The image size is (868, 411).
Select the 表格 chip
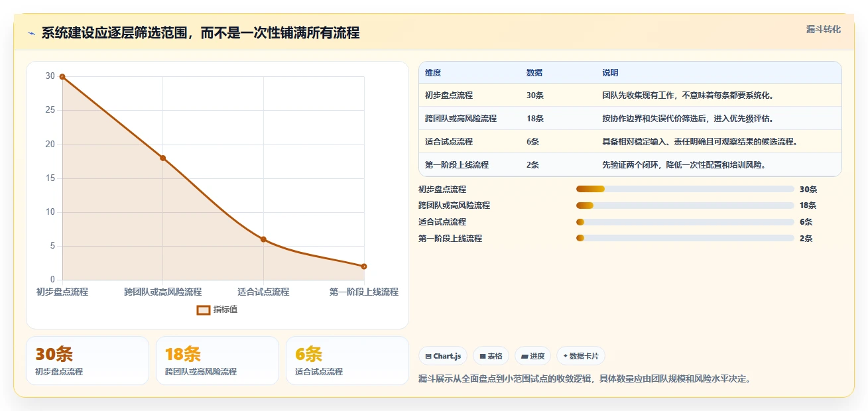[491, 356]
